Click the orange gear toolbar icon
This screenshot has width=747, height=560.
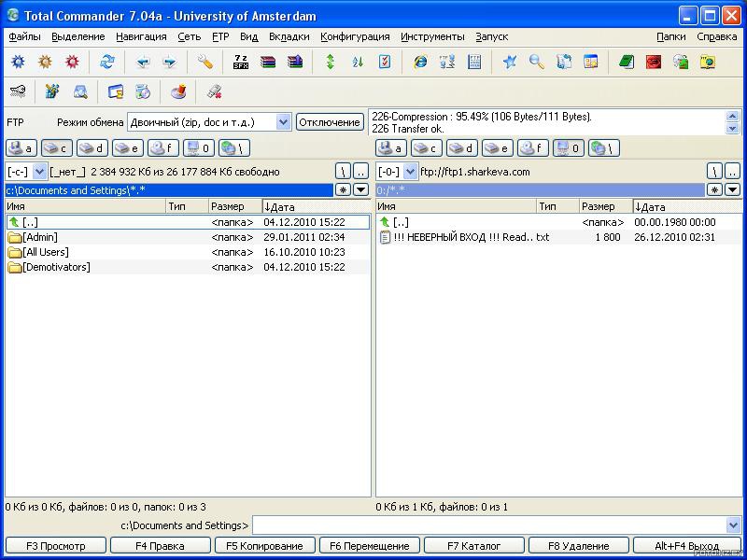45,62
